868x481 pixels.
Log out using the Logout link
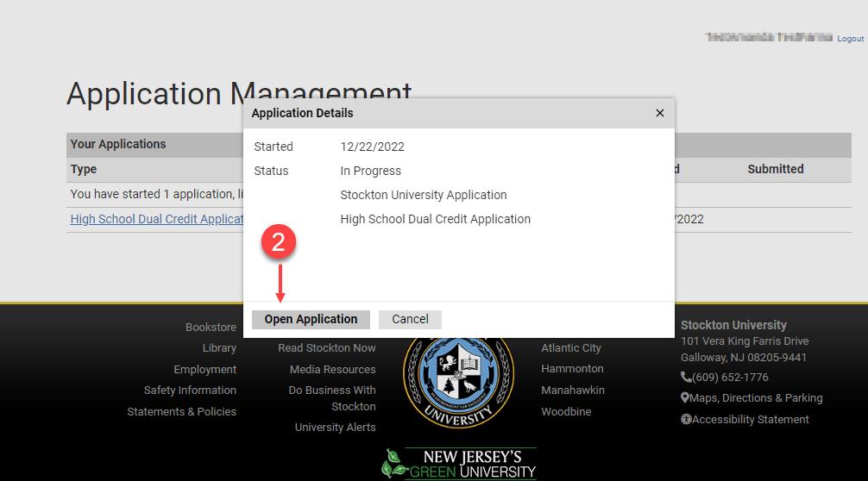850,38
